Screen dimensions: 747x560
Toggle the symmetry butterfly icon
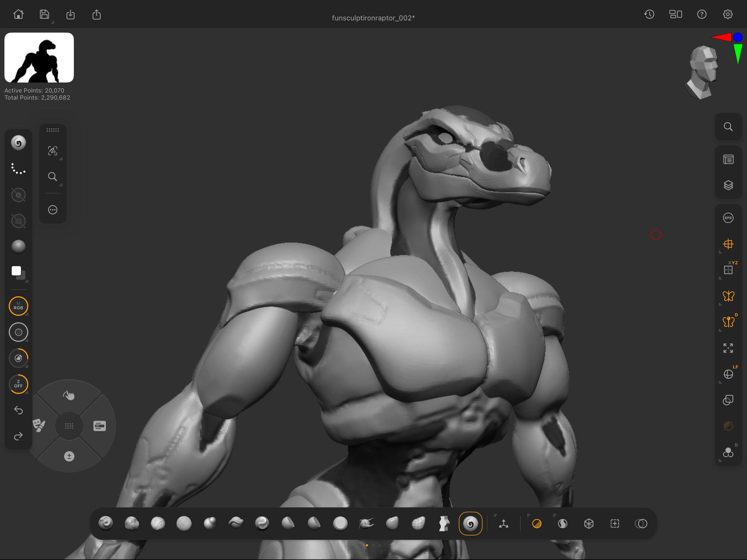pos(728,296)
